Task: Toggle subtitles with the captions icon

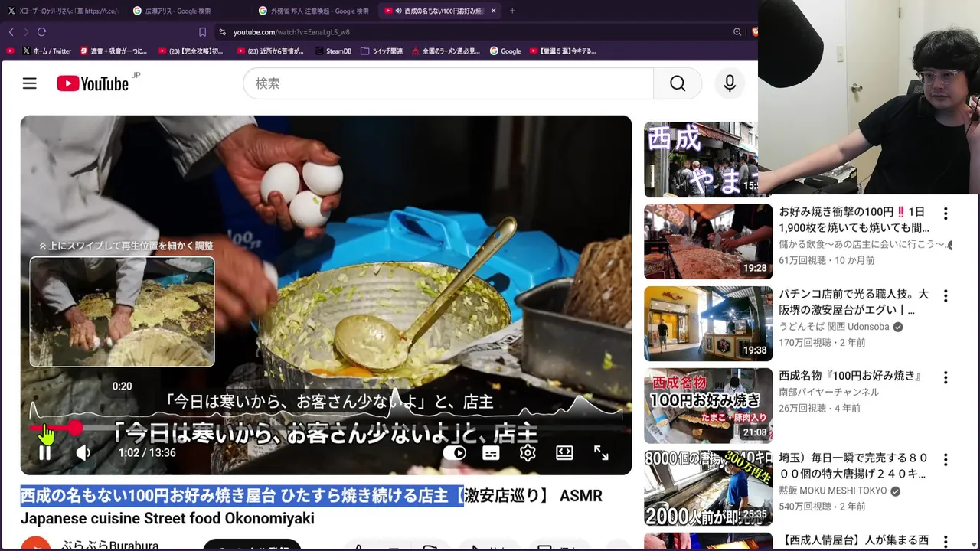Action: [x=491, y=453]
